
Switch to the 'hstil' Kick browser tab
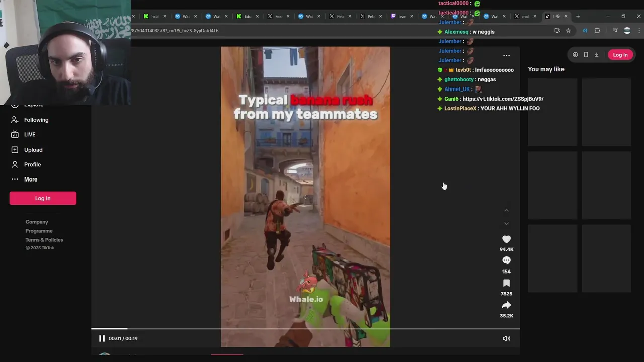point(153,16)
